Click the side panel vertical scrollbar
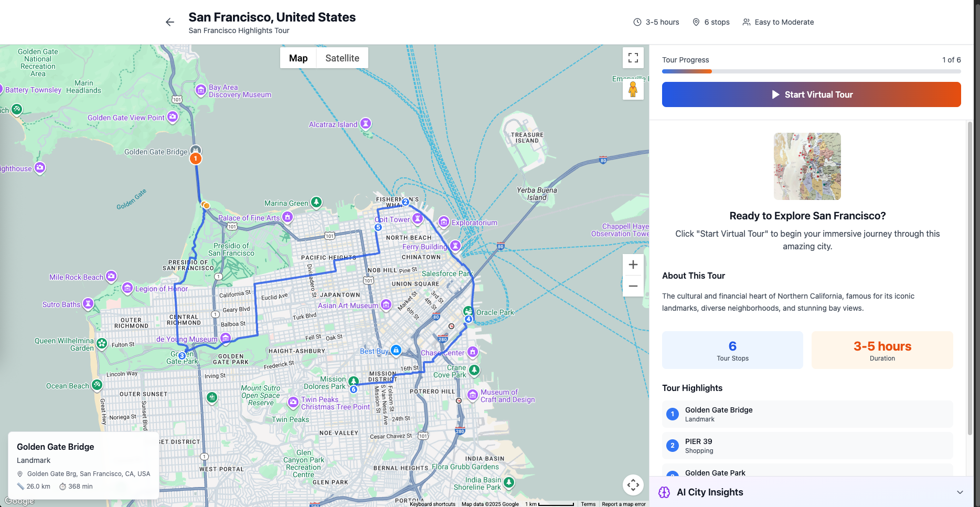This screenshot has width=980, height=507. pos(970,278)
